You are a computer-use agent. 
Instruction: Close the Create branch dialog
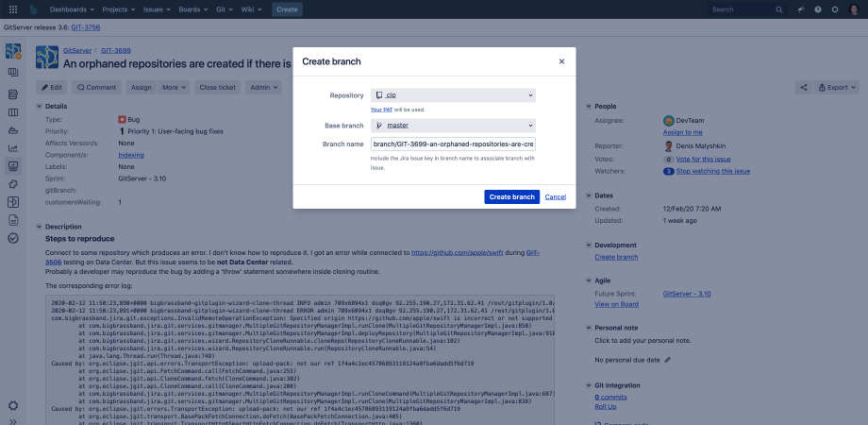561,61
